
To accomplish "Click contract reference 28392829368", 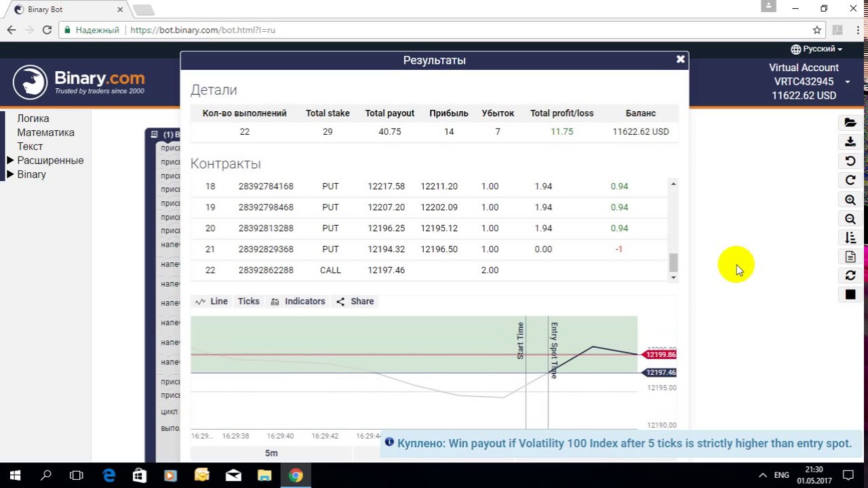I will [266, 249].
